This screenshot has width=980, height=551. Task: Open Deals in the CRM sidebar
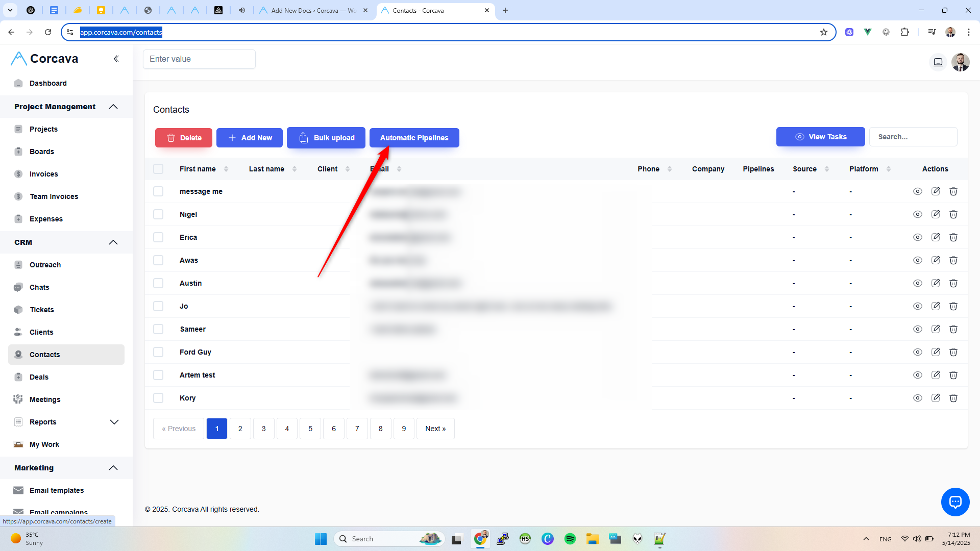(39, 377)
